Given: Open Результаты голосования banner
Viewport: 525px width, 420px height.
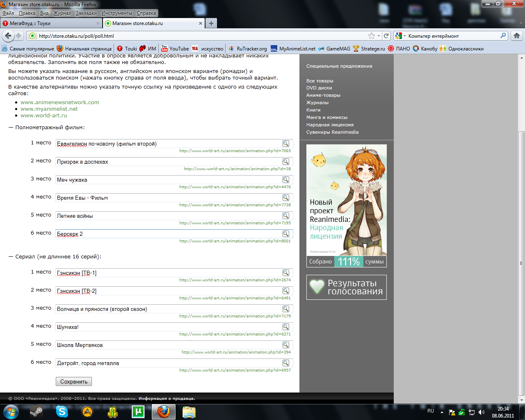Looking at the screenshot, I should (347, 287).
